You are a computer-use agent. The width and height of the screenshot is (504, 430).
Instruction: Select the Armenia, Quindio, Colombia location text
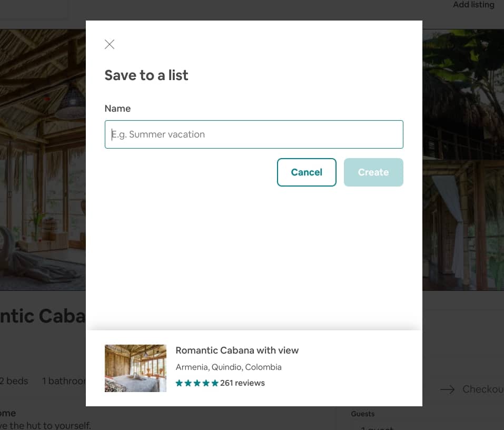(x=229, y=367)
